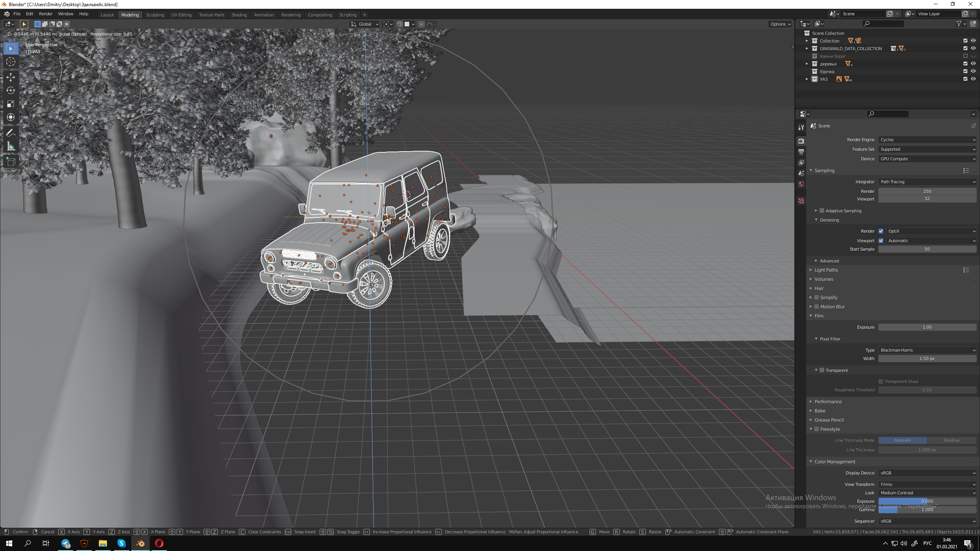The width and height of the screenshot is (980, 551).
Task: Open the Blender logo menu
Action: tap(7, 14)
